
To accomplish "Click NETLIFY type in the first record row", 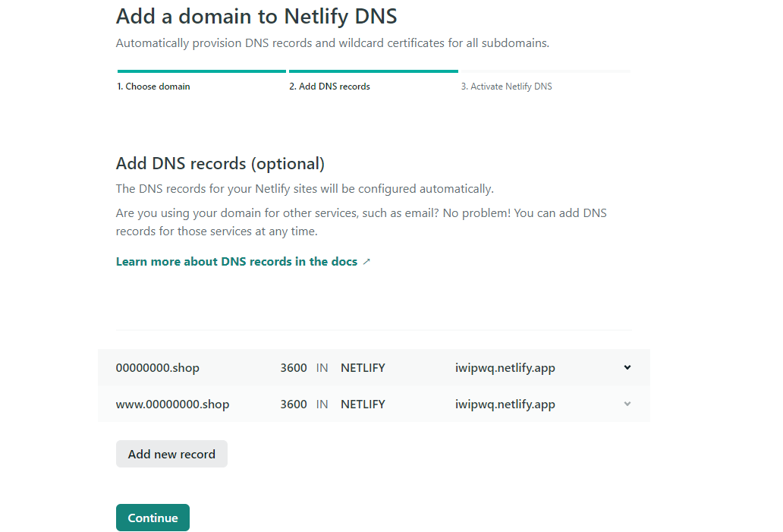I will [363, 368].
